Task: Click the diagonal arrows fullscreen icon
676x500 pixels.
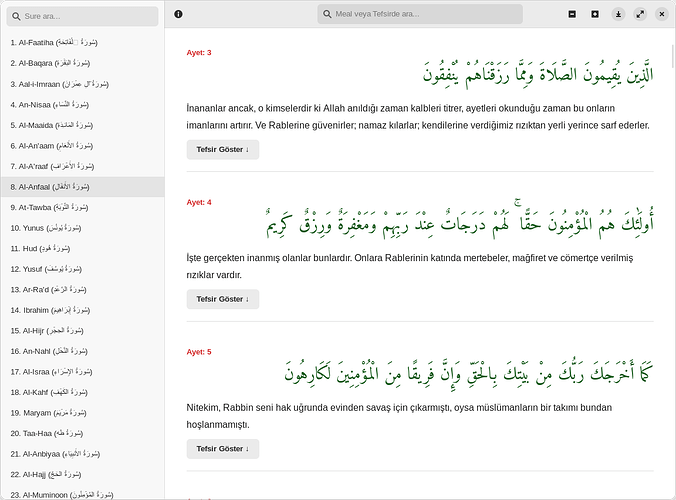Action: [640, 14]
